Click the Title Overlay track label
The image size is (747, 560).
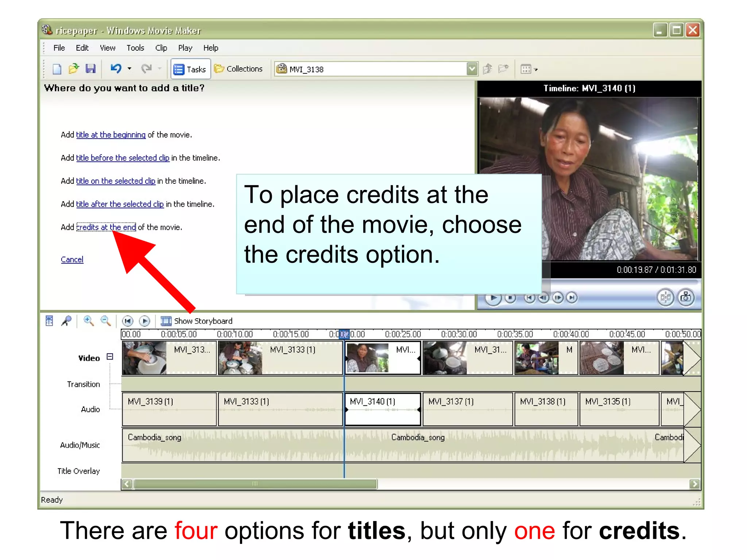pyautogui.click(x=78, y=471)
